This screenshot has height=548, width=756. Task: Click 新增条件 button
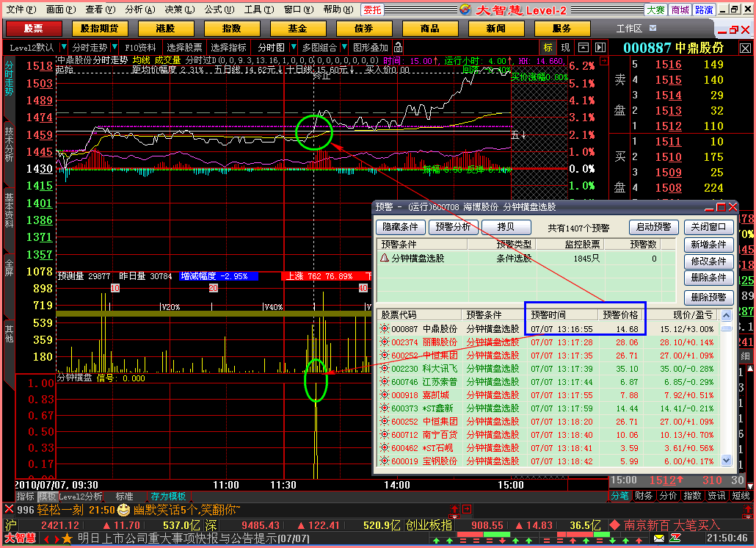(x=708, y=245)
